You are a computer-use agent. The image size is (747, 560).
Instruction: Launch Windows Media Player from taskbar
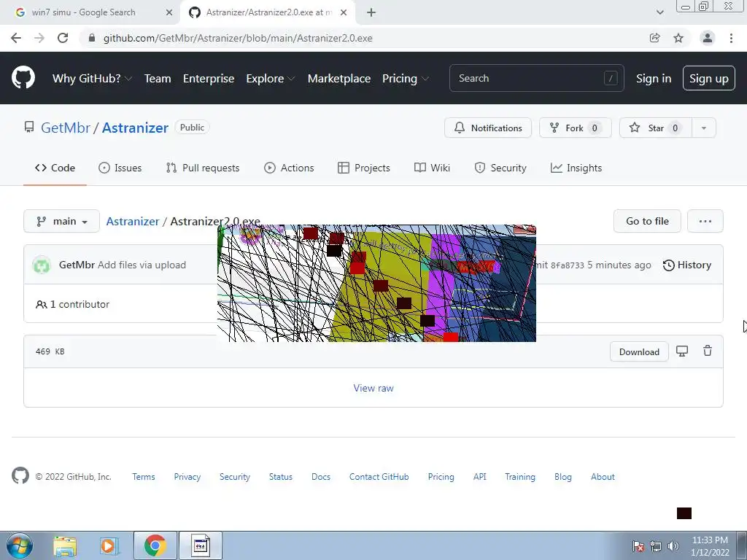[108, 546]
